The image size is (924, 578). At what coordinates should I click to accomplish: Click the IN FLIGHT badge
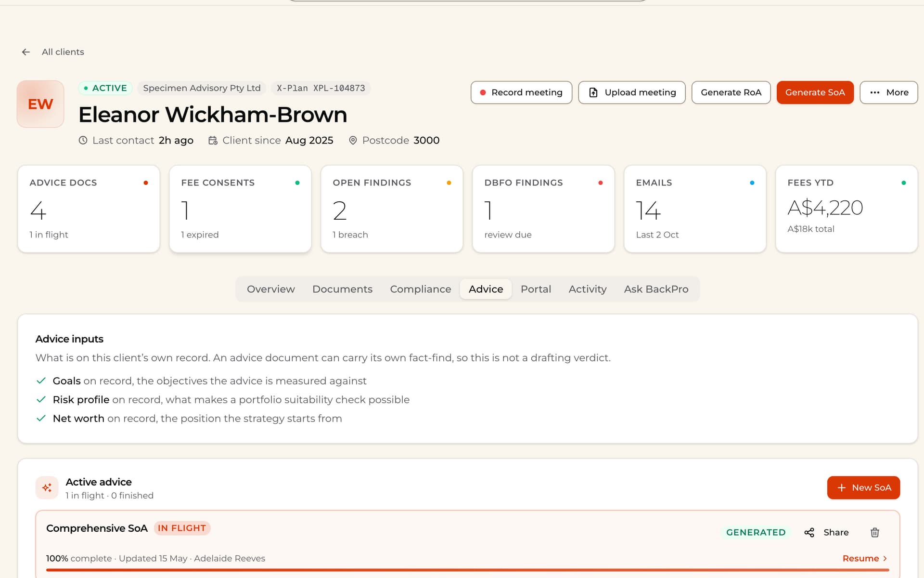point(182,528)
